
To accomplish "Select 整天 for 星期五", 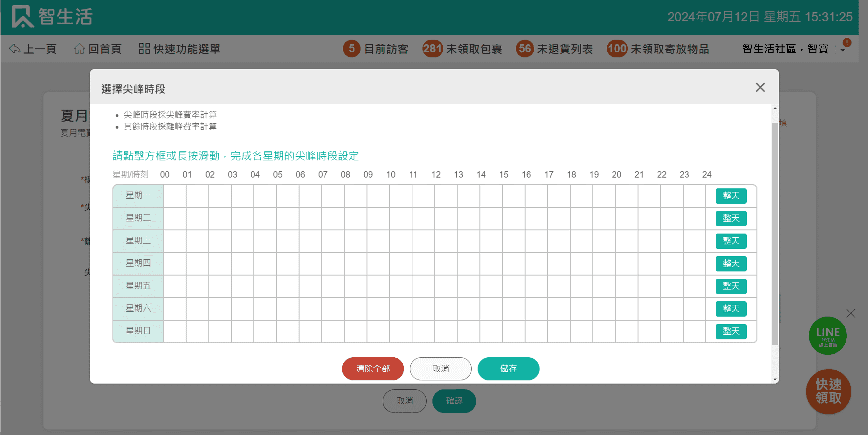I will [x=731, y=286].
